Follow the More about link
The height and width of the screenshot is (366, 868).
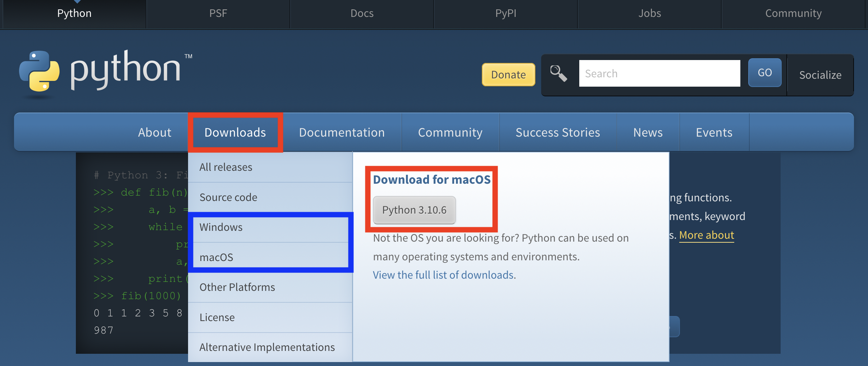pyautogui.click(x=707, y=235)
